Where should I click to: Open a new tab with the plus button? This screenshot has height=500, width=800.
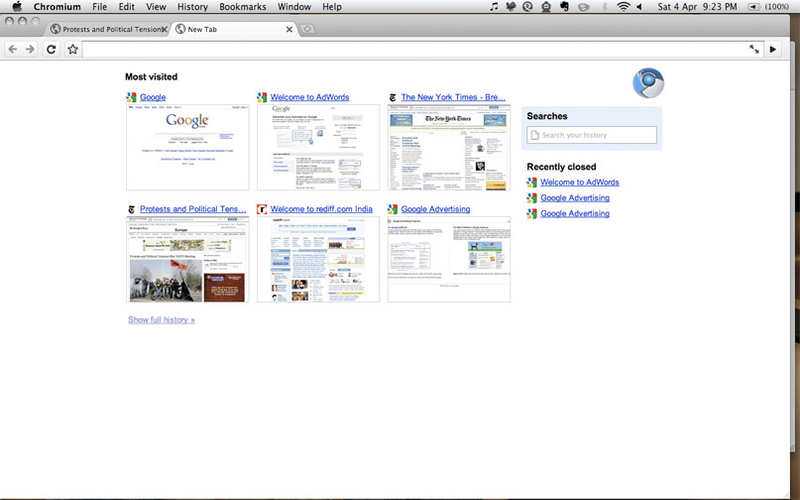307,29
